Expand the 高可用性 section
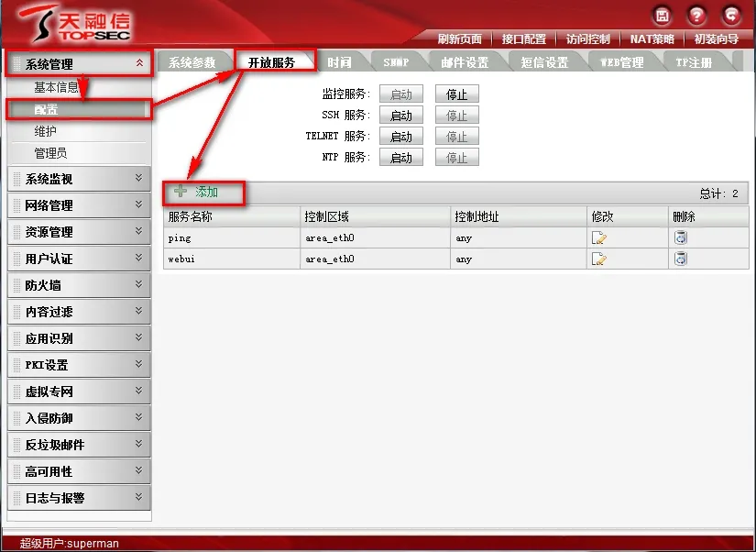756x552 pixels. coord(79,471)
